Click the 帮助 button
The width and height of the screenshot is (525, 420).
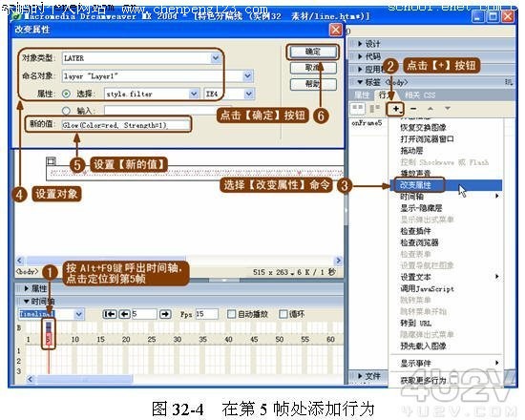coord(313,84)
